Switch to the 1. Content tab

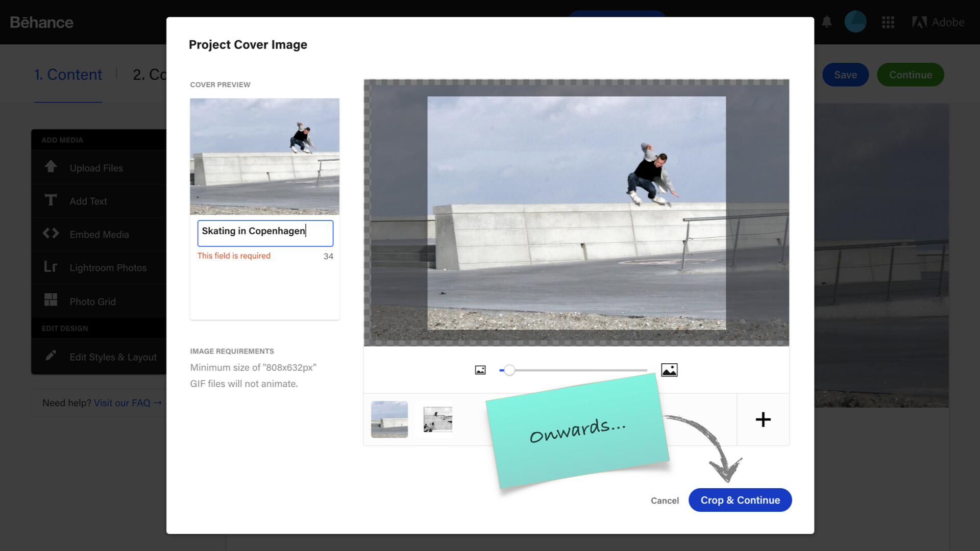point(68,74)
